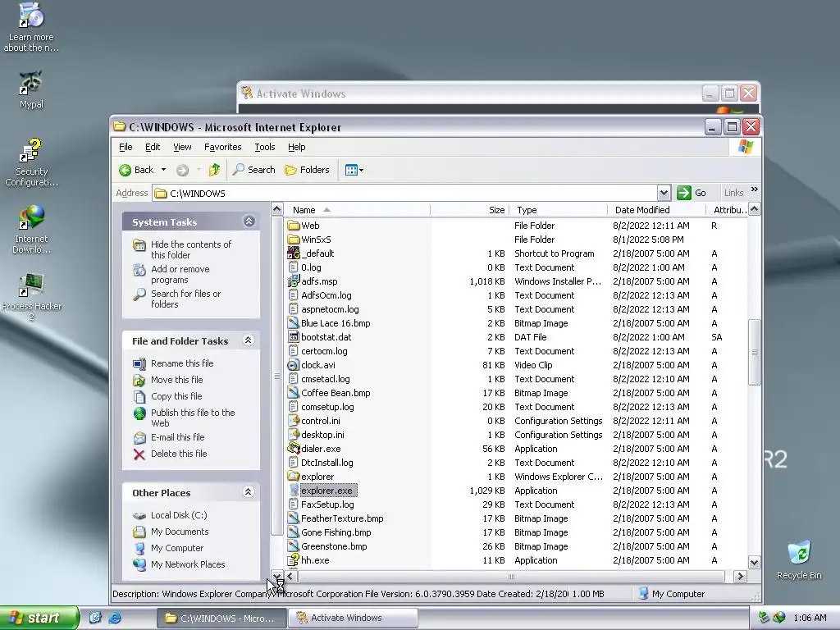Expand the address bar dropdown

click(664, 193)
